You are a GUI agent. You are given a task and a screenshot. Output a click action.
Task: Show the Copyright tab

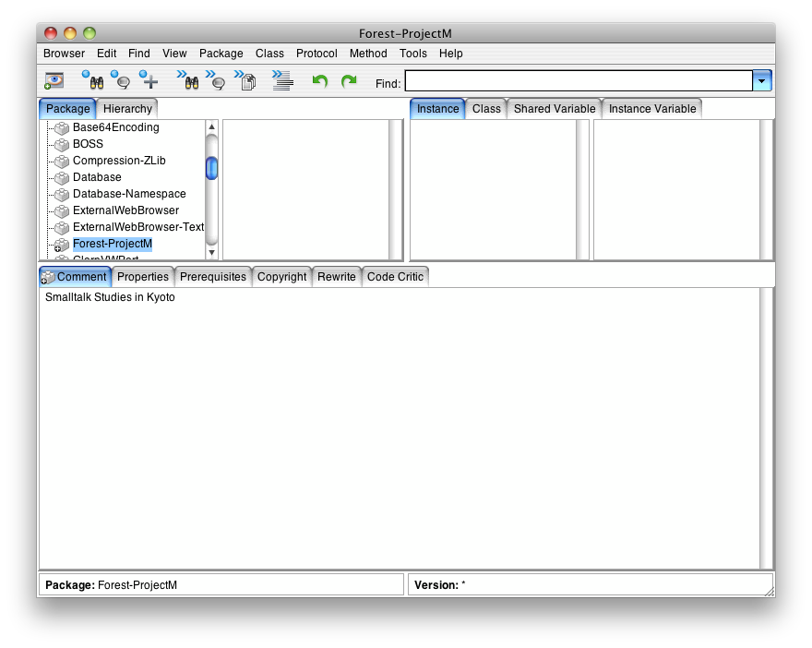[281, 277]
